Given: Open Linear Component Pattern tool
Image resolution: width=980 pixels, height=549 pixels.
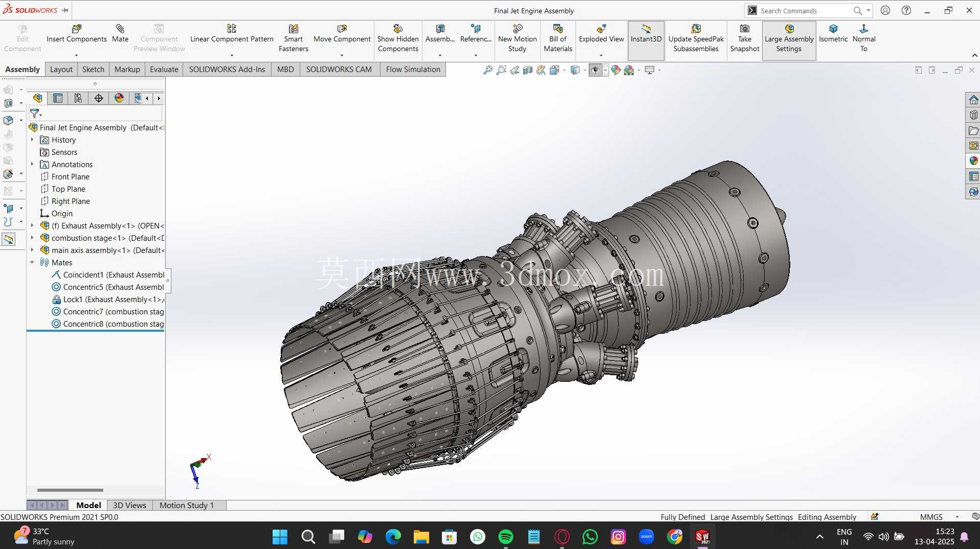Looking at the screenshot, I should tap(232, 34).
